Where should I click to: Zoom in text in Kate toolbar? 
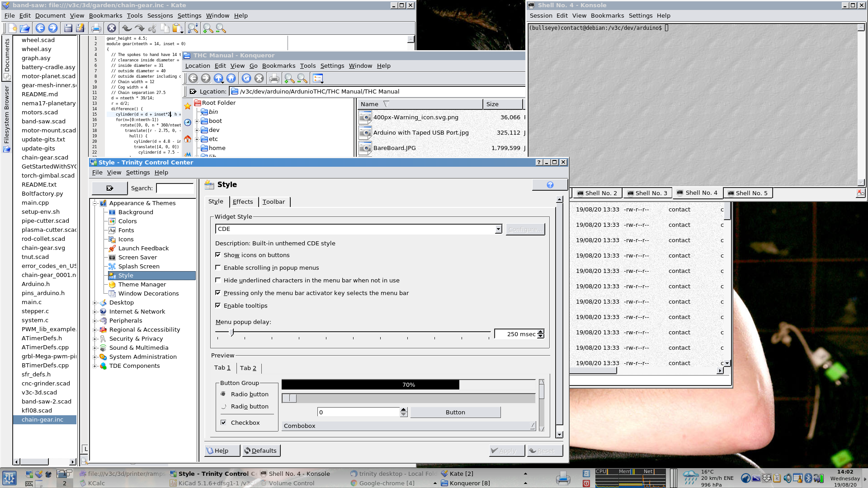tap(208, 28)
